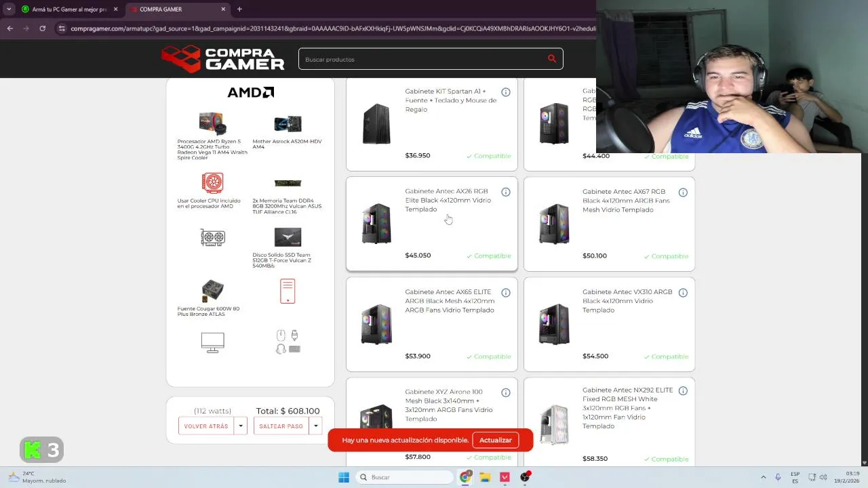Open Windows Start menu
Viewport: 868px width, 488px height.
coord(344,477)
